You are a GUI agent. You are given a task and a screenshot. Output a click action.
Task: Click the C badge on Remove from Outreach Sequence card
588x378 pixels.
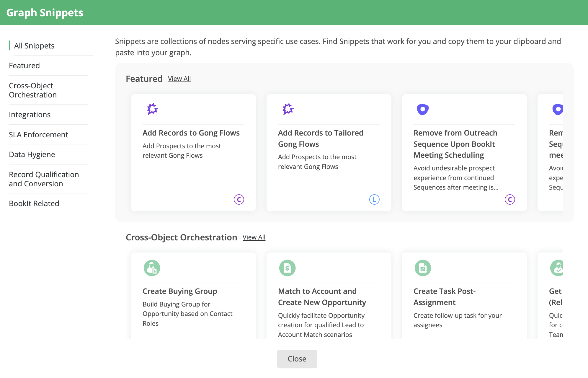(510, 200)
